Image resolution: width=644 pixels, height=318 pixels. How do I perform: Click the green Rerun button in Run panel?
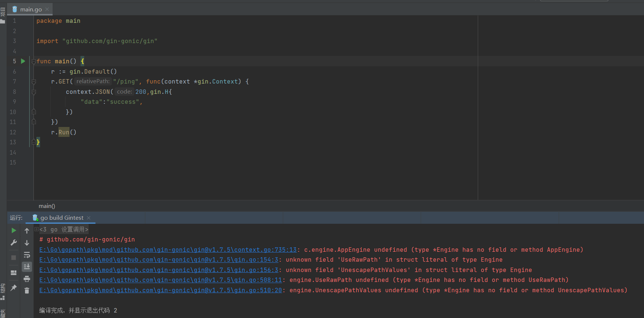14,230
